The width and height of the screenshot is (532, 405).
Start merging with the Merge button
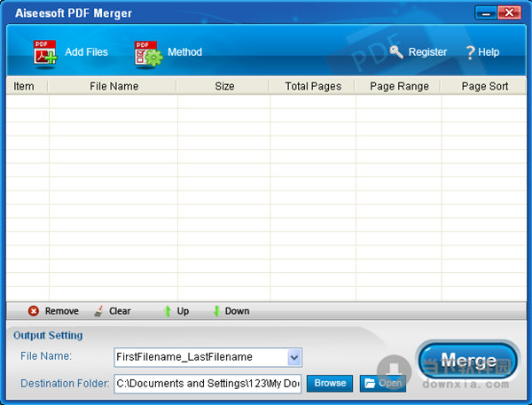click(x=467, y=362)
